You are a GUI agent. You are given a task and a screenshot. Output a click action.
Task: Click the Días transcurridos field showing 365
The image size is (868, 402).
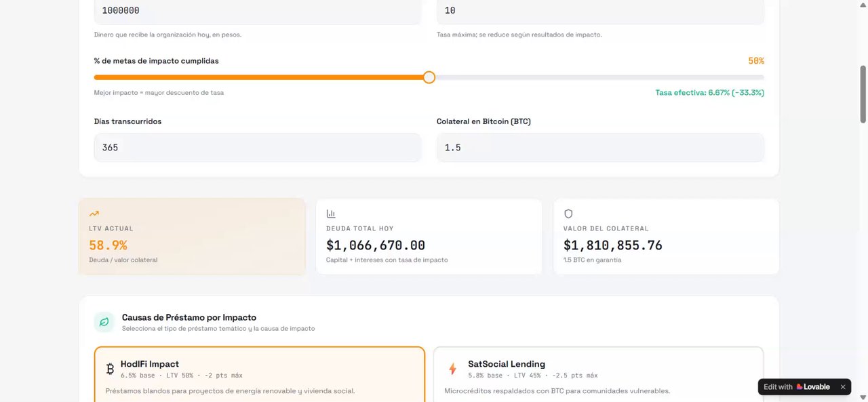pyautogui.click(x=257, y=147)
